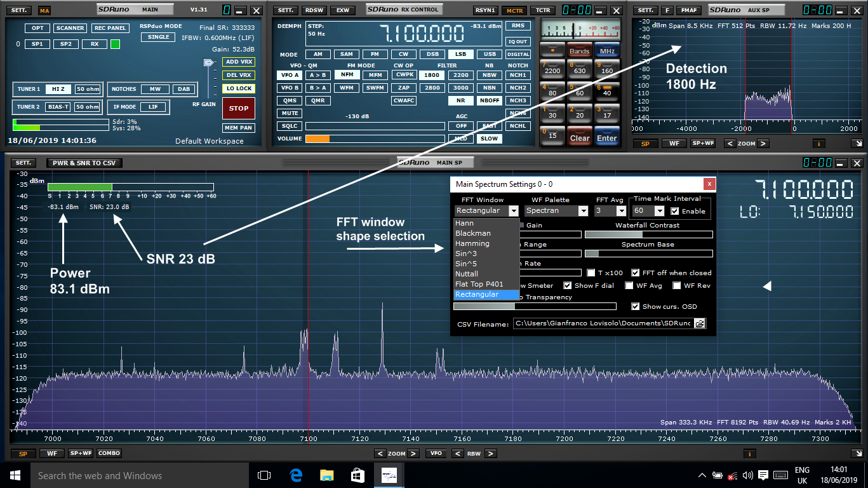Click the decimal point keypad button
Image resolution: width=868 pixels, height=488 pixels.
pyautogui.click(x=552, y=50)
